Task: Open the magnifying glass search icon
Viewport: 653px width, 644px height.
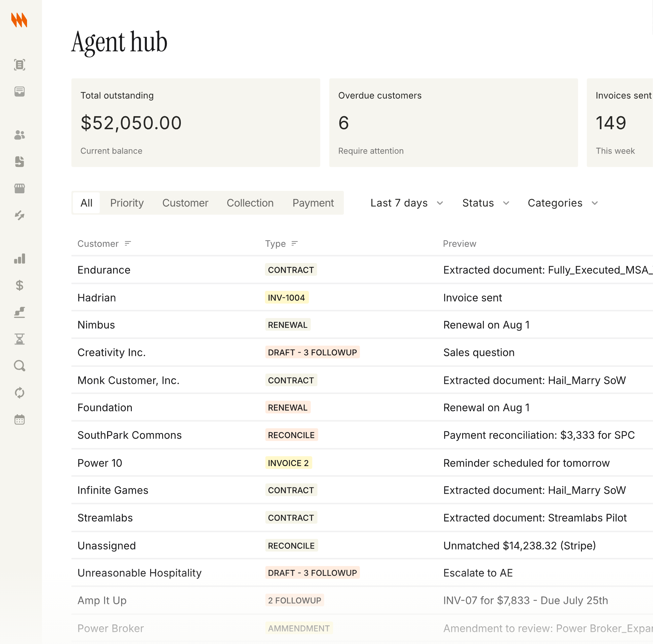Action: click(x=20, y=366)
